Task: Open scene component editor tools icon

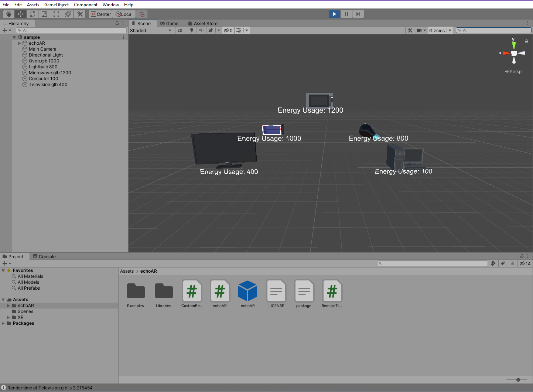Action: point(410,30)
